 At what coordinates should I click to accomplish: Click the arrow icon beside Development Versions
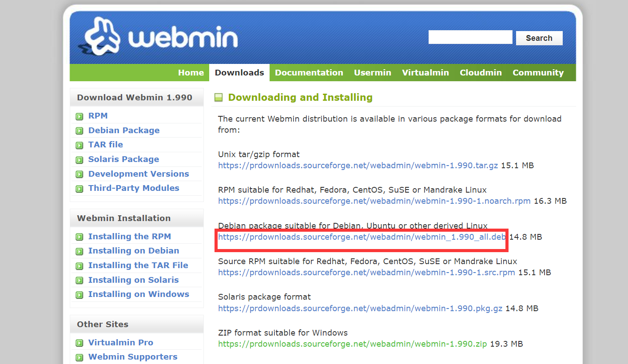[79, 174]
